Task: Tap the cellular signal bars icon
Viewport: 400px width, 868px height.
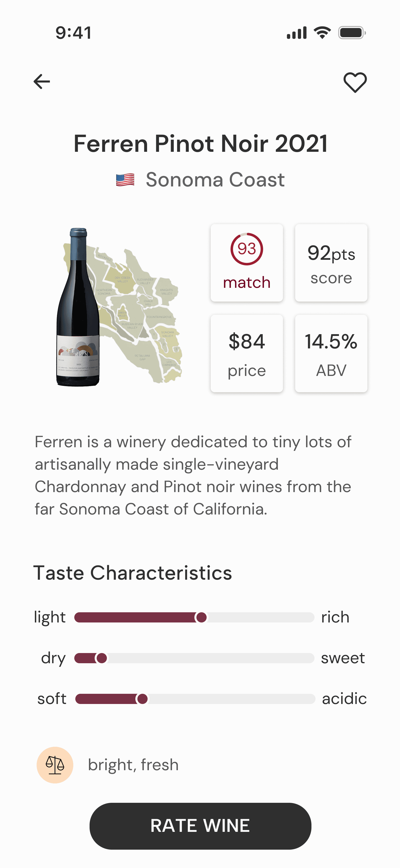Action: pos(297,33)
